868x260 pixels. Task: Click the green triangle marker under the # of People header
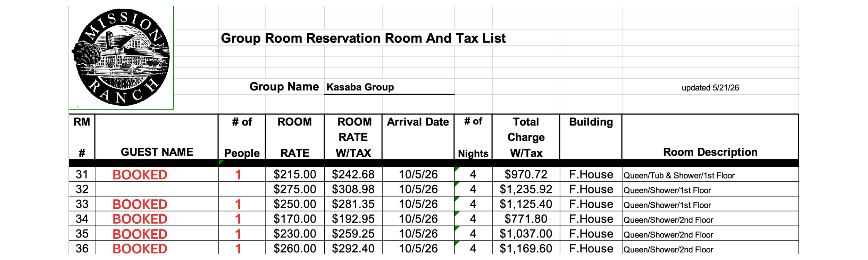click(x=221, y=162)
